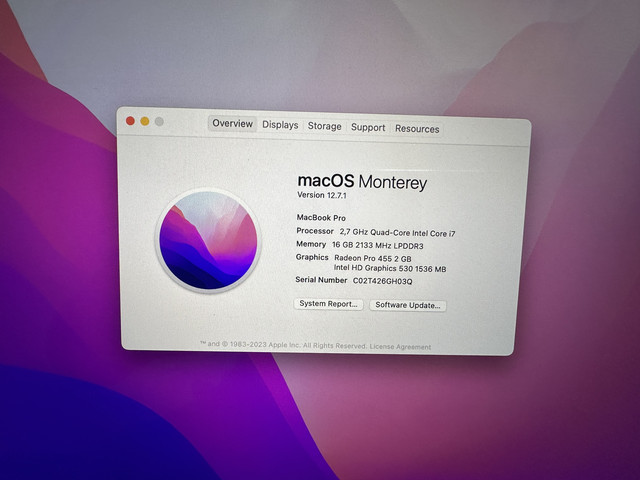This screenshot has width=640, height=480.
Task: Click the 16 GB 2133 MHz LPDDR3 value
Action: (378, 245)
